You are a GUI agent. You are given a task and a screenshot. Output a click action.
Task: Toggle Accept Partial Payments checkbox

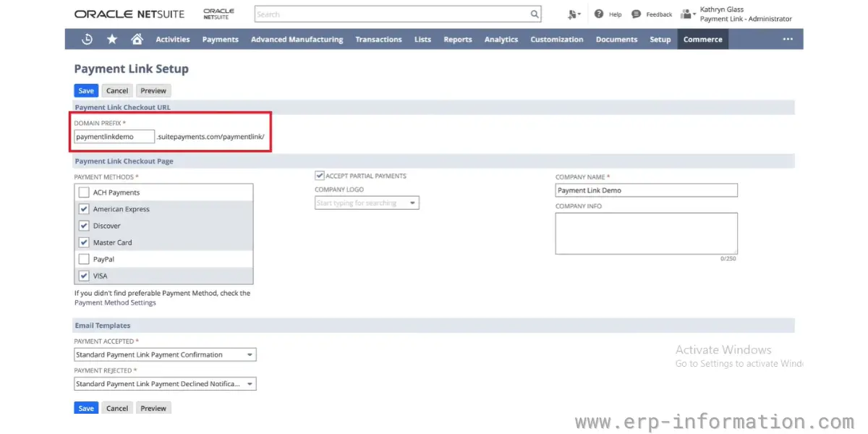coord(319,175)
